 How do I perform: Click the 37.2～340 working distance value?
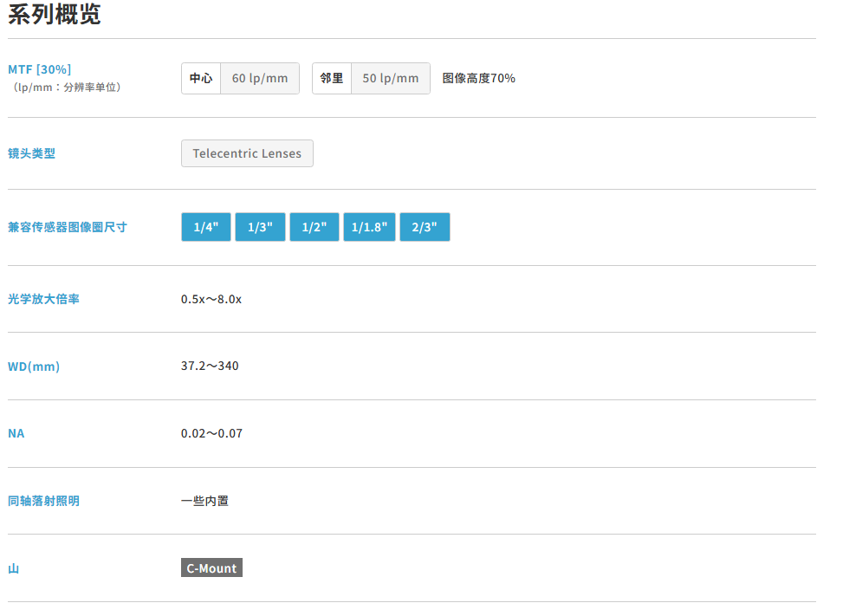[210, 366]
